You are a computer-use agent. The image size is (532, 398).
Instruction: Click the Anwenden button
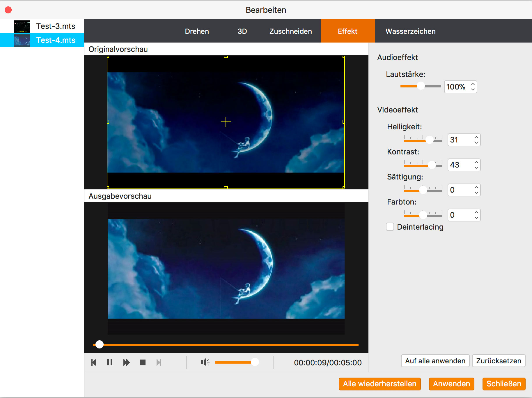(452, 384)
